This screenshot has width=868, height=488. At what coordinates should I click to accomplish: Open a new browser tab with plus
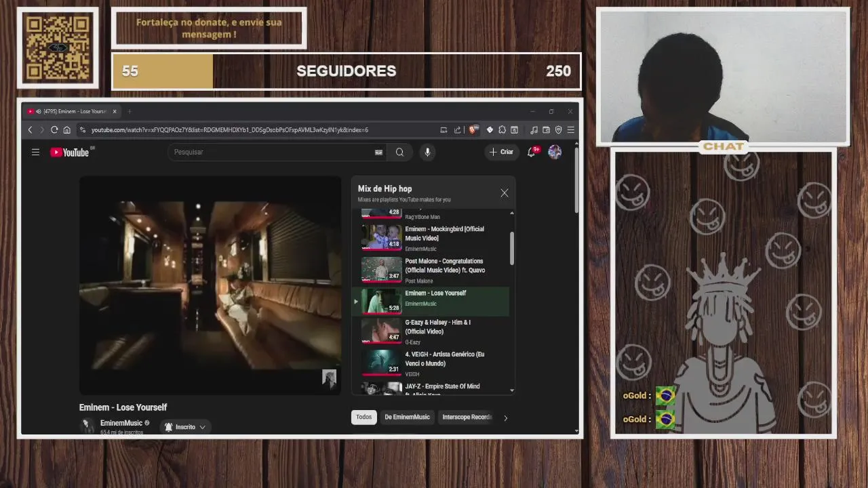point(130,111)
